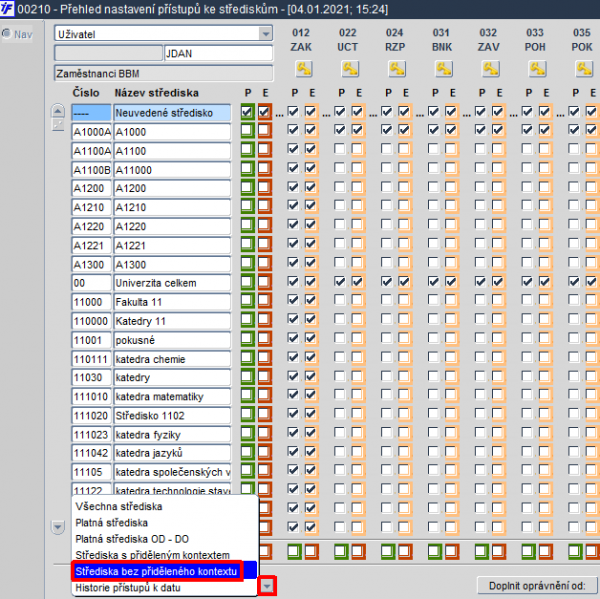Click the filter list dropdown arrow at bottom
The height and width of the screenshot is (599, 600).
click(x=267, y=586)
